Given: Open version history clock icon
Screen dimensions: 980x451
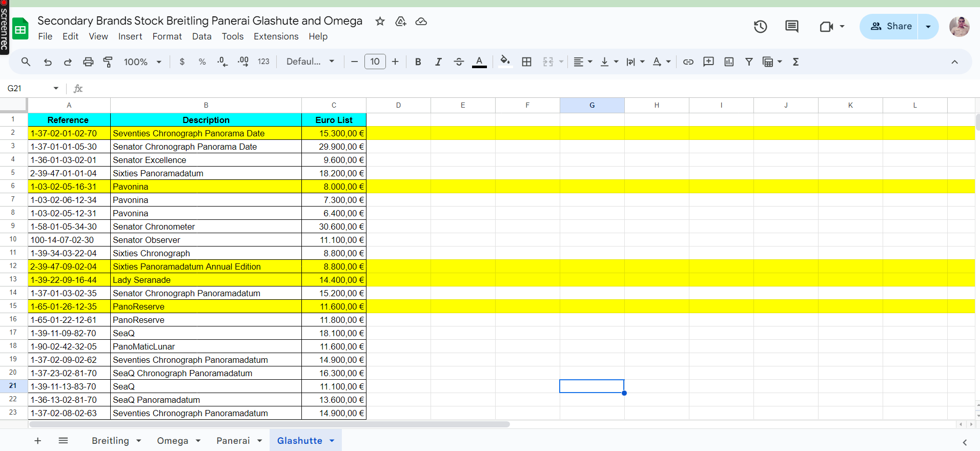Looking at the screenshot, I should [760, 26].
